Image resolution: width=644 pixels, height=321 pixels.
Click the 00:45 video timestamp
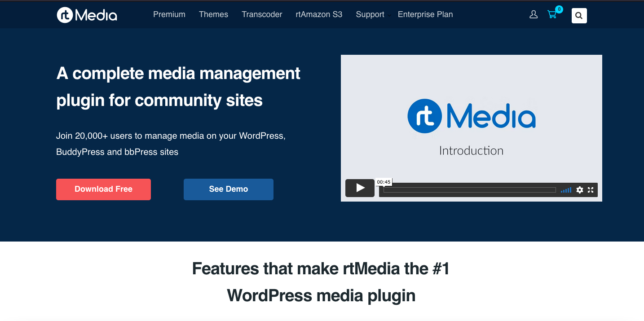coord(384,182)
